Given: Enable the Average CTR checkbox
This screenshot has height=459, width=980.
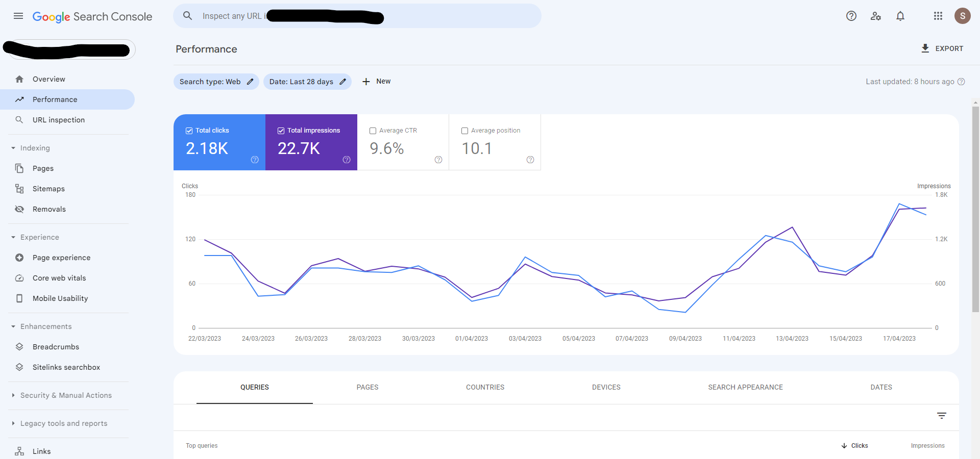Looking at the screenshot, I should click(x=373, y=131).
